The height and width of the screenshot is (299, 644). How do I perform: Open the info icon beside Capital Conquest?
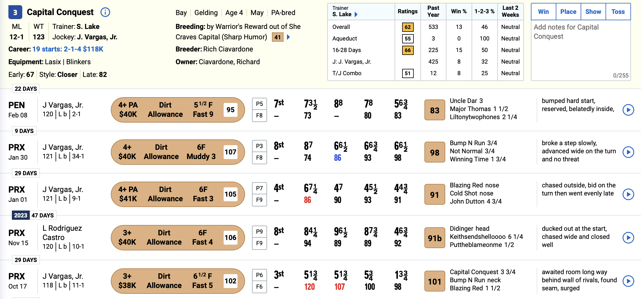(x=105, y=12)
